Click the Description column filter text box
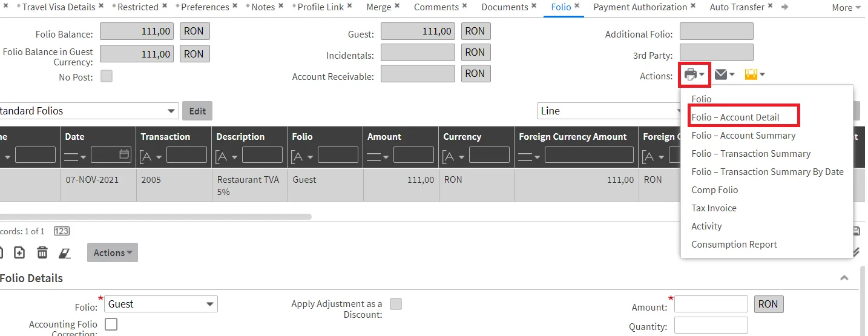The width and height of the screenshot is (868, 336). click(262, 154)
